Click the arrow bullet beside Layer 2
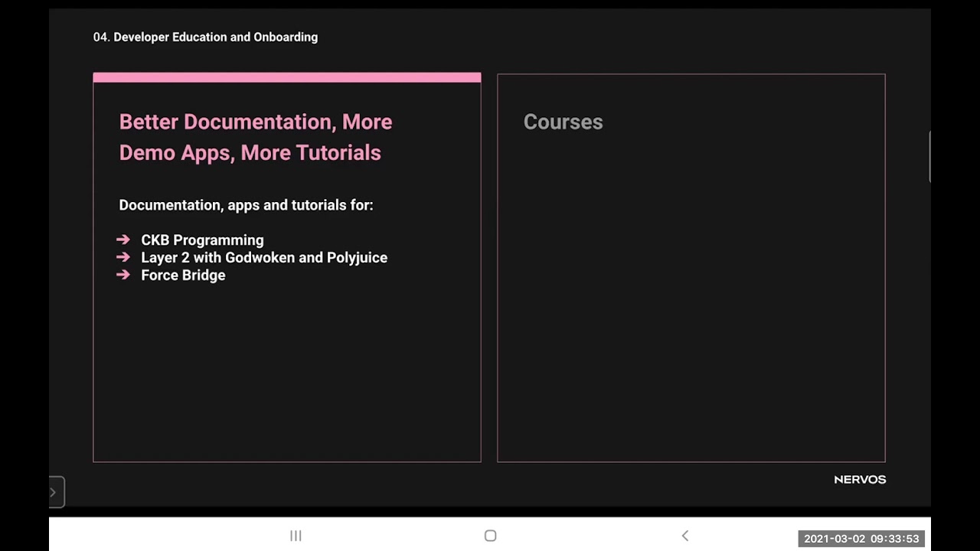This screenshot has width=980, height=551. tap(123, 258)
